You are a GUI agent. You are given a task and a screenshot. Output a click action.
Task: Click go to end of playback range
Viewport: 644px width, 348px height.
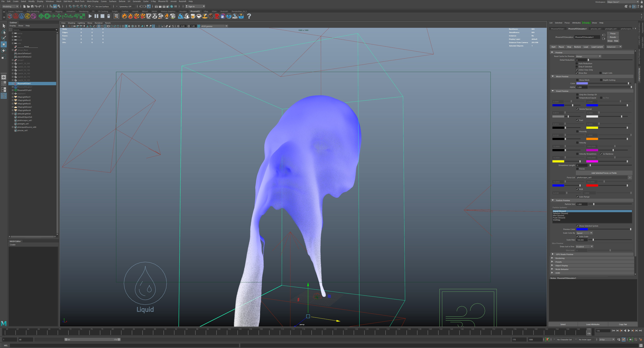coord(640,331)
